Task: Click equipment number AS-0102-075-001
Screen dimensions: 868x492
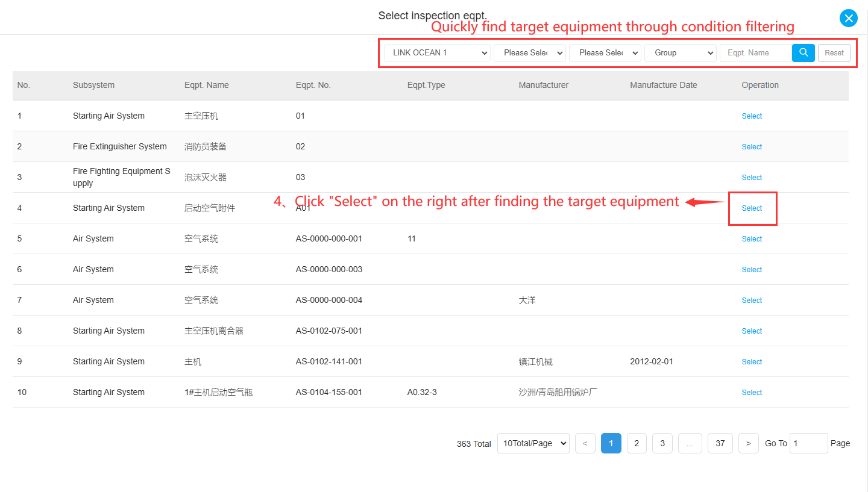Action: (x=329, y=331)
